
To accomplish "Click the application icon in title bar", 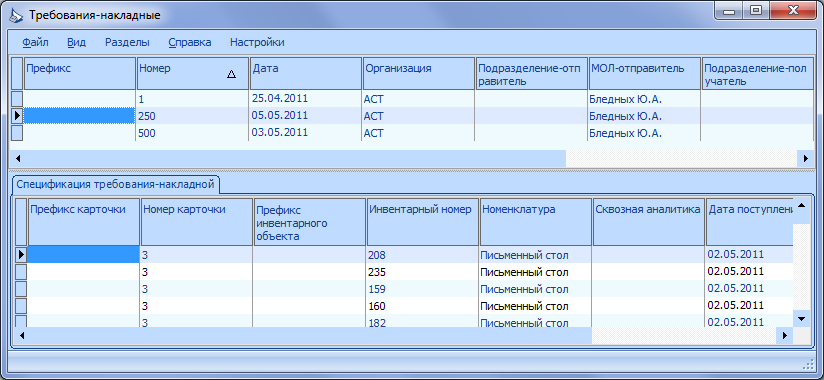I will coord(17,15).
